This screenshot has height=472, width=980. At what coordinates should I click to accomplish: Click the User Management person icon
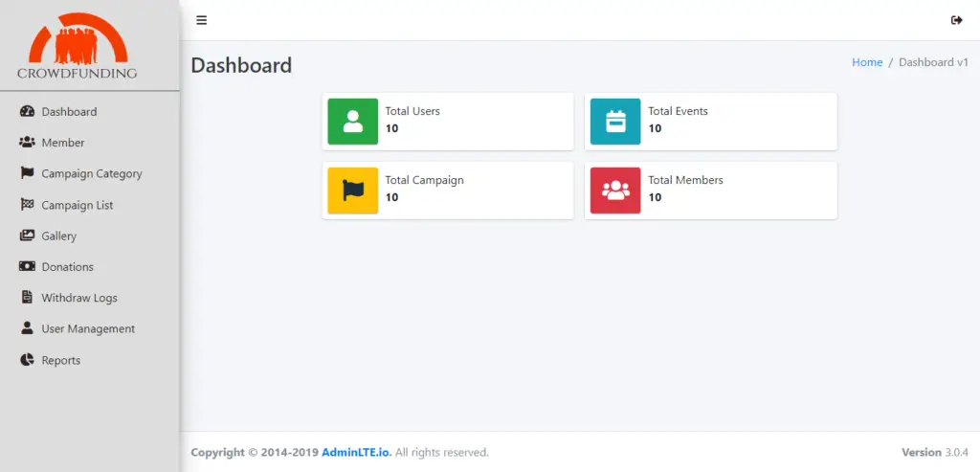pos(27,328)
